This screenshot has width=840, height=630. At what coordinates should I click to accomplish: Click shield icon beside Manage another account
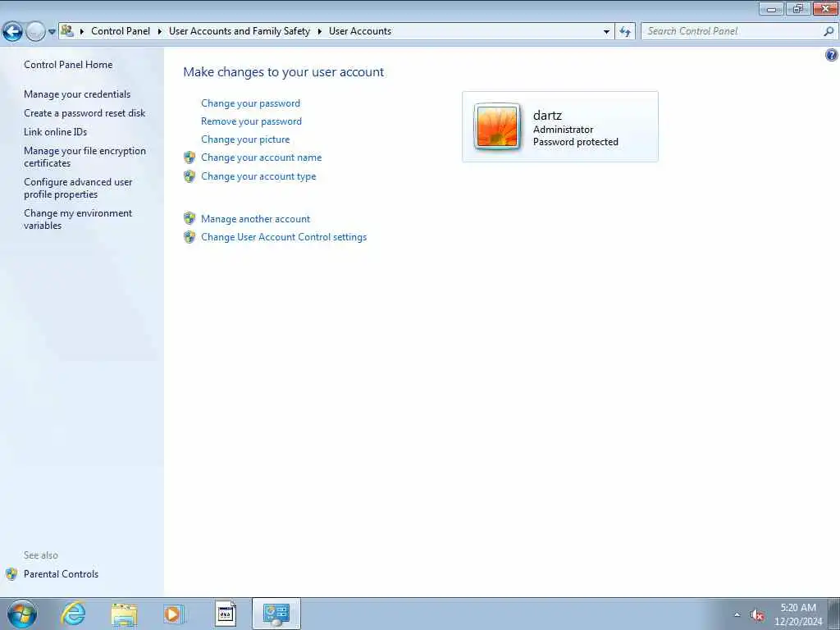(x=189, y=218)
